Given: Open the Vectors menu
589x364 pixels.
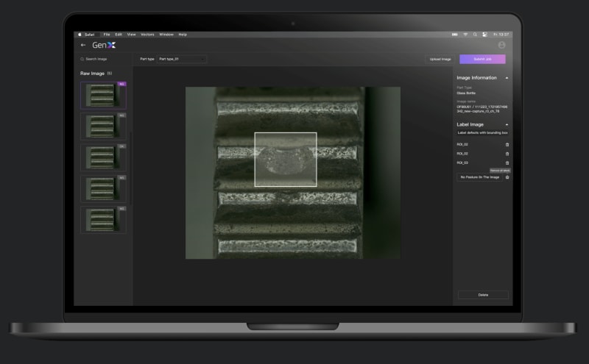Looking at the screenshot, I should pos(147,35).
